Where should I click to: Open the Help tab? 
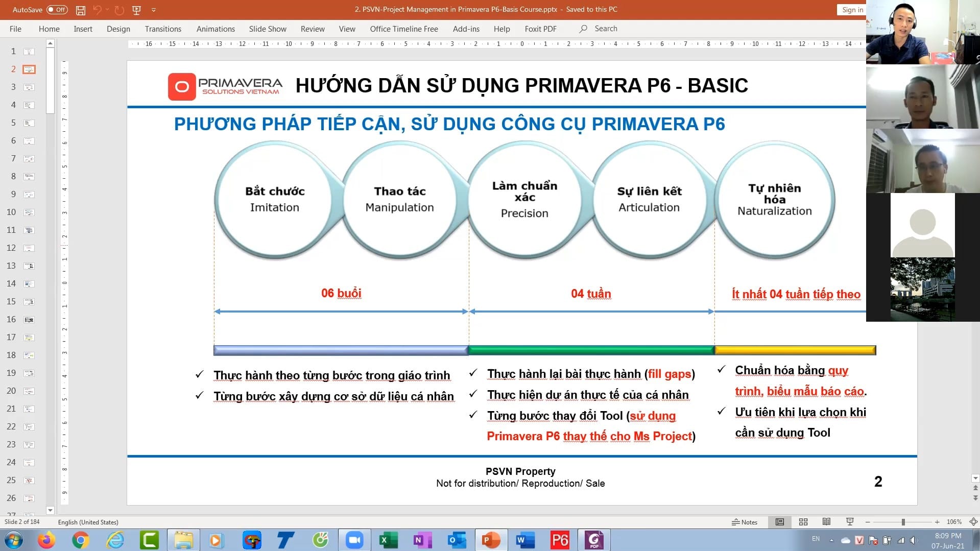point(501,29)
